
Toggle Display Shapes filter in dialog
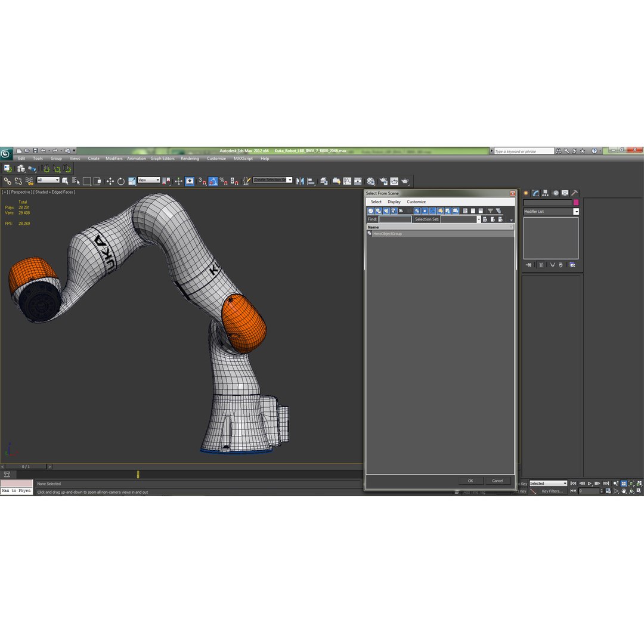(378, 210)
